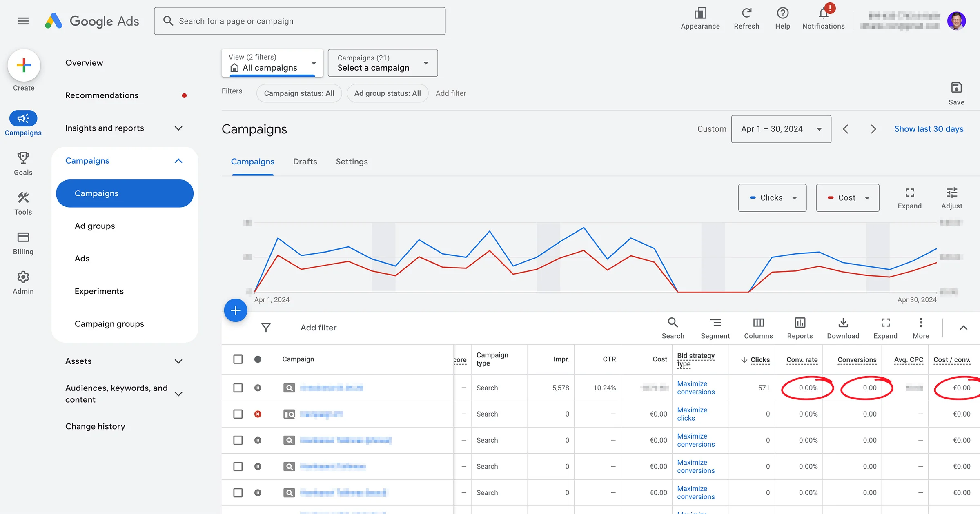Check the first campaign row checkbox
The height and width of the screenshot is (514, 980).
[238, 388]
